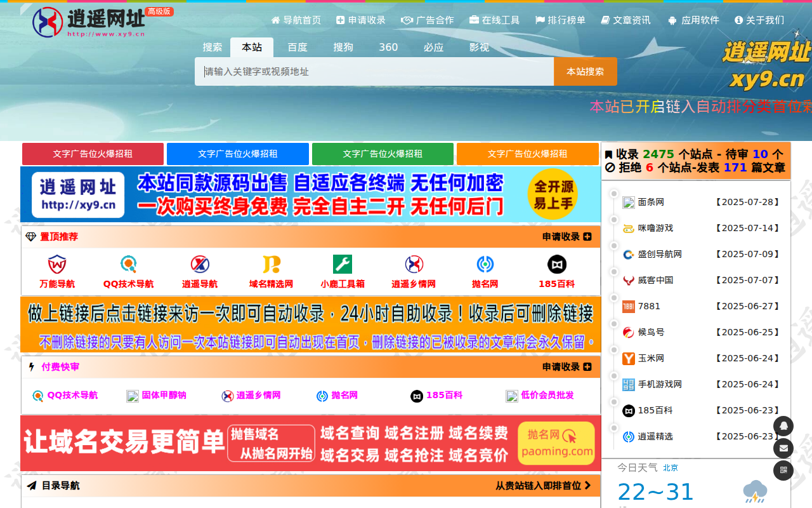The image size is (812, 508).
Task: Click the 万能导航 shield icon
Action: [x=57, y=264]
